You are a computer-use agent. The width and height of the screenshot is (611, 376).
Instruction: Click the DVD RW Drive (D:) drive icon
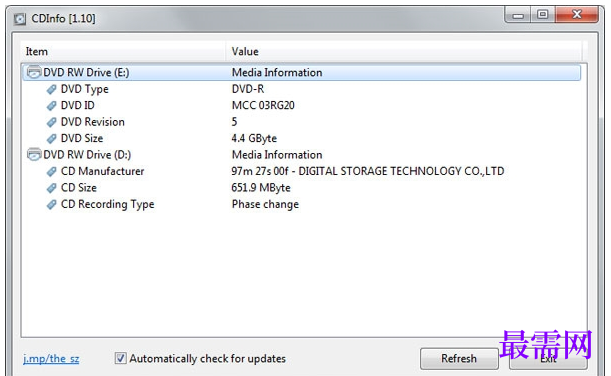coord(34,154)
